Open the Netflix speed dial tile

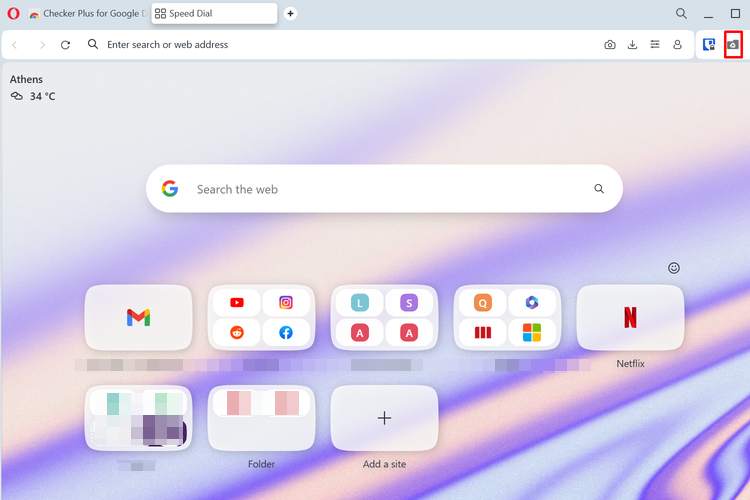pyautogui.click(x=630, y=317)
